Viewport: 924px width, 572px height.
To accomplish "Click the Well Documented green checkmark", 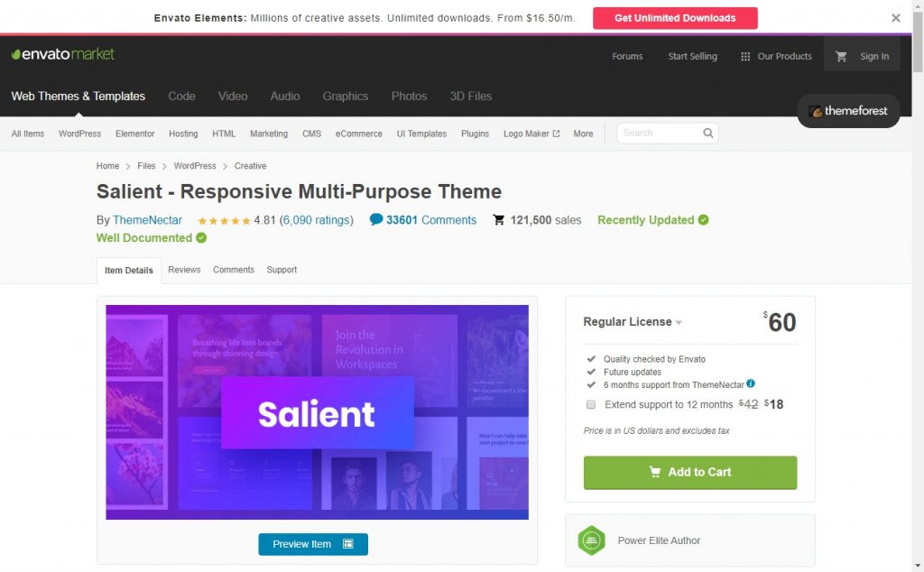I will click(201, 237).
